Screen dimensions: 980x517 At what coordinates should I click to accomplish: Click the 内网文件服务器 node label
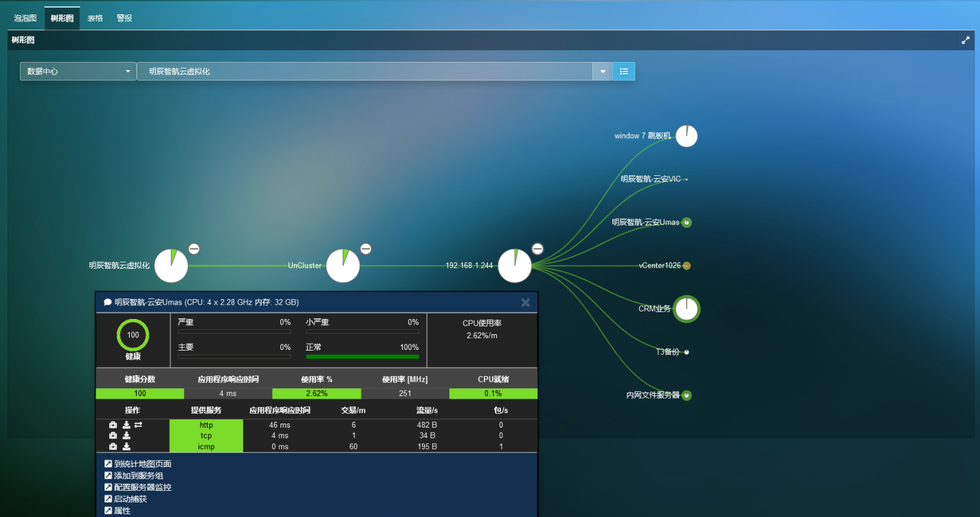(x=653, y=395)
